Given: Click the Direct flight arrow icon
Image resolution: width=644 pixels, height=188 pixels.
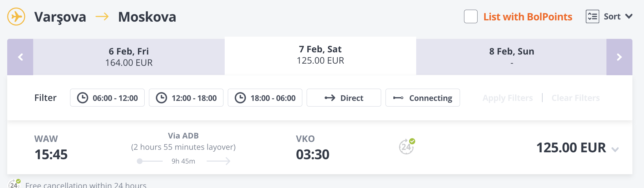Looking at the screenshot, I should tap(330, 98).
